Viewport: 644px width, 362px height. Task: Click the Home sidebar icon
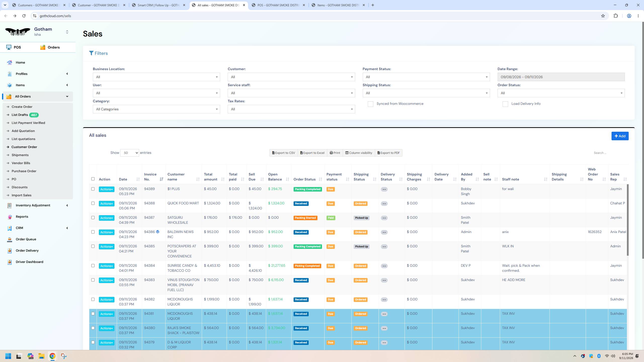10,63
